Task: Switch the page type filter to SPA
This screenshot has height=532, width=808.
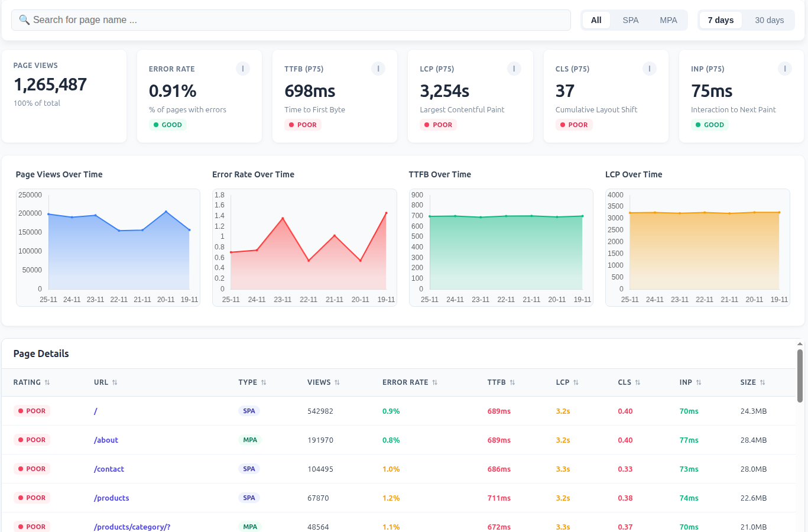Action: click(630, 20)
